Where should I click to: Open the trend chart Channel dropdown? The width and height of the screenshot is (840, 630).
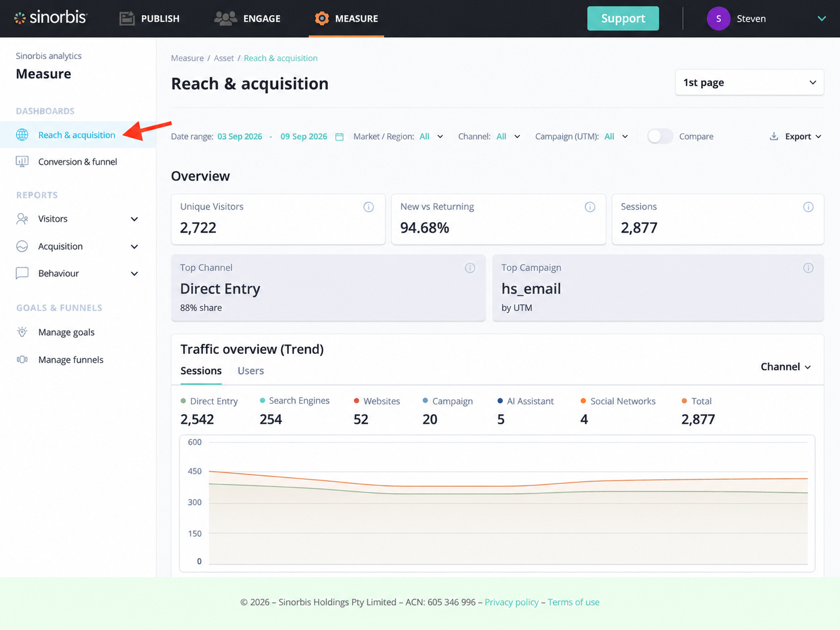click(785, 367)
